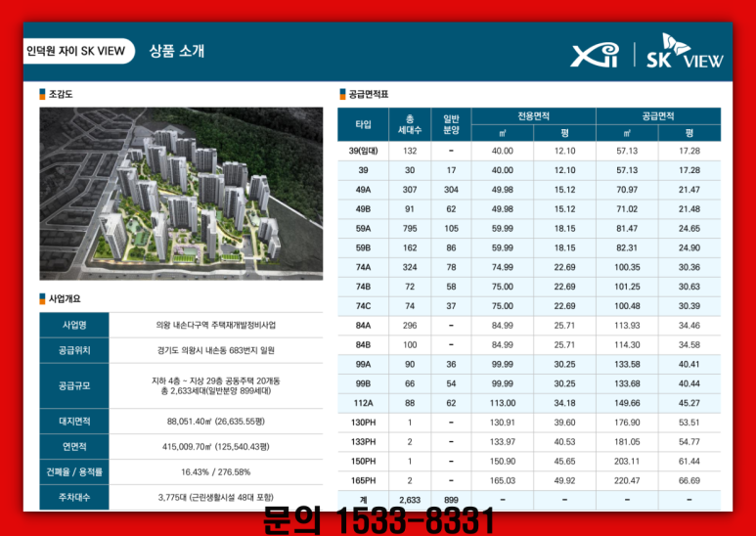Click the 공급면적표 section heading
This screenshot has width=756, height=536.
point(369,94)
